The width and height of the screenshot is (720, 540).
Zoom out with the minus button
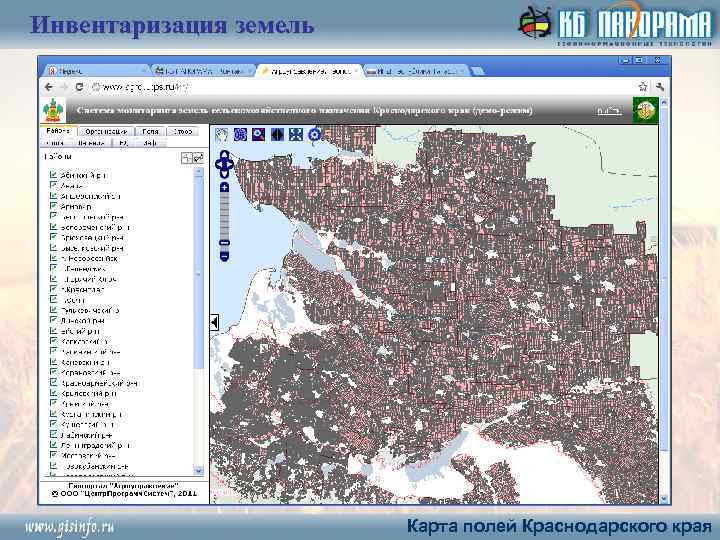coord(224,256)
